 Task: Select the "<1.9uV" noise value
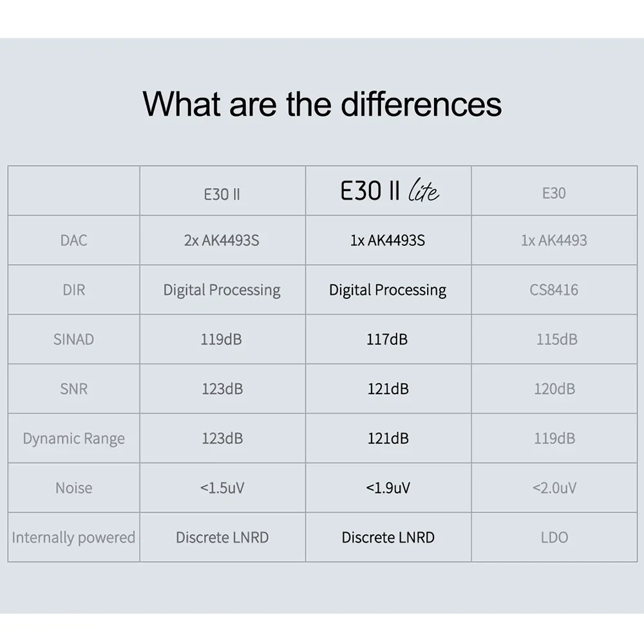click(388, 488)
